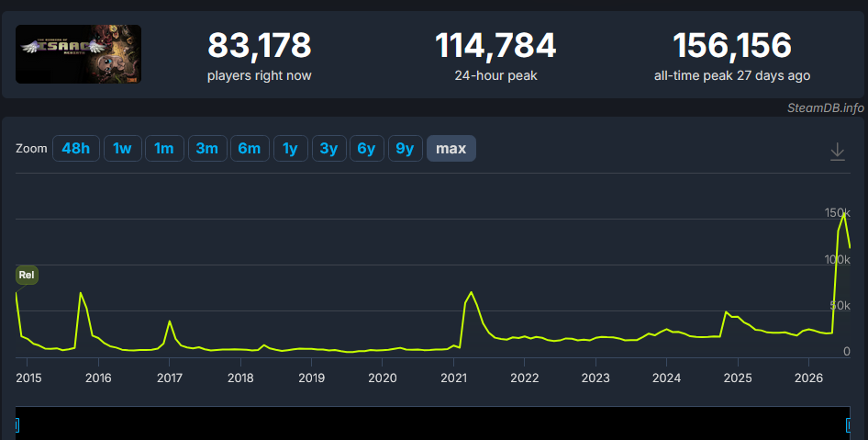
Task: Set chart zoom to 1y
Action: [x=291, y=149]
